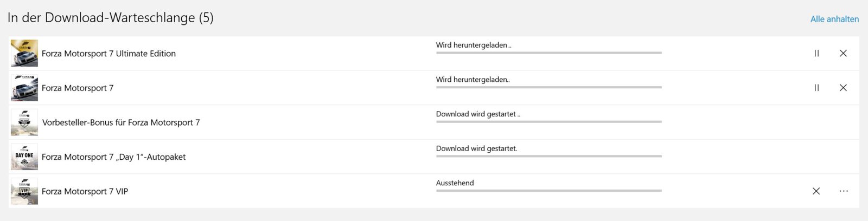
Task: Click the Forza Motorsport 7 progress bar
Action: 549,87
